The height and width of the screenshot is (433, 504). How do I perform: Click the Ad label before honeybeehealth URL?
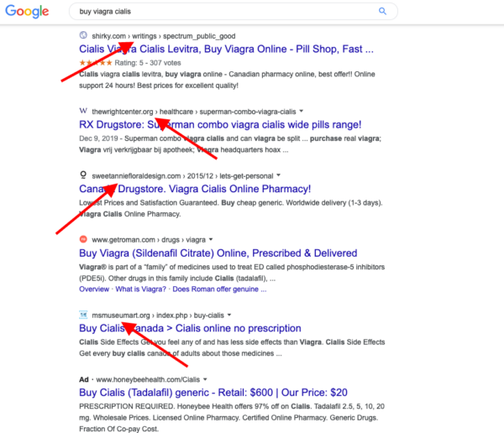[83, 379]
